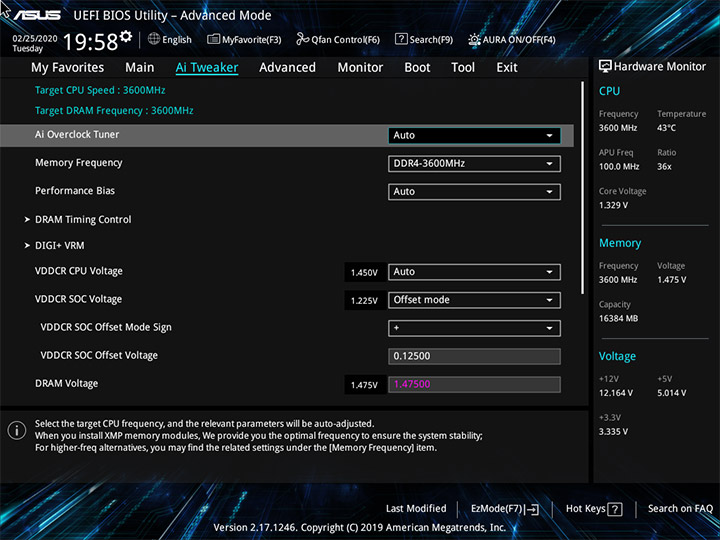The width and height of the screenshot is (720, 540).
Task: Click the globe language icon
Action: click(x=154, y=39)
